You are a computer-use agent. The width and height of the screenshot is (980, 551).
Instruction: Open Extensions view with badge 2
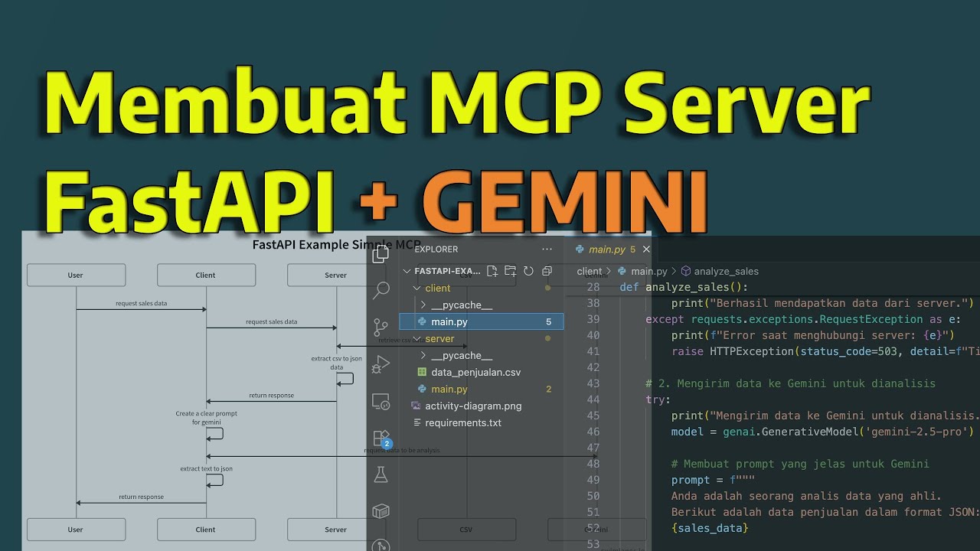click(x=381, y=438)
